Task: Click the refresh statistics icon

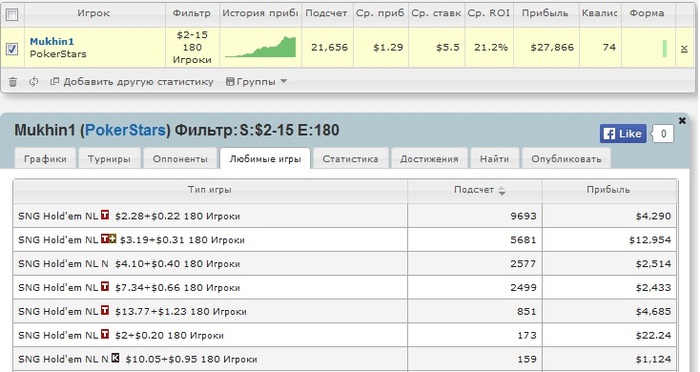Action: point(34,82)
